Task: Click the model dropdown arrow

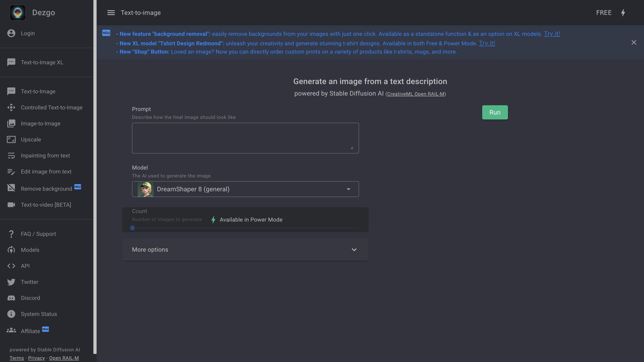Action: (348, 189)
